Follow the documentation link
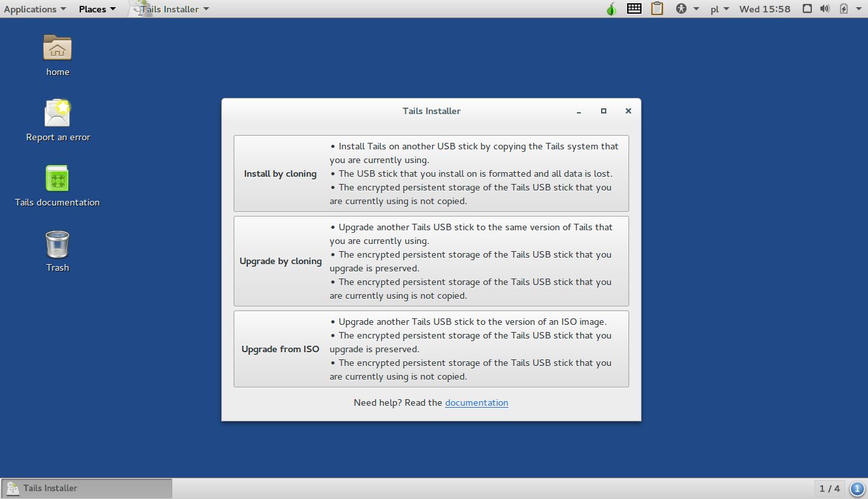 point(476,402)
